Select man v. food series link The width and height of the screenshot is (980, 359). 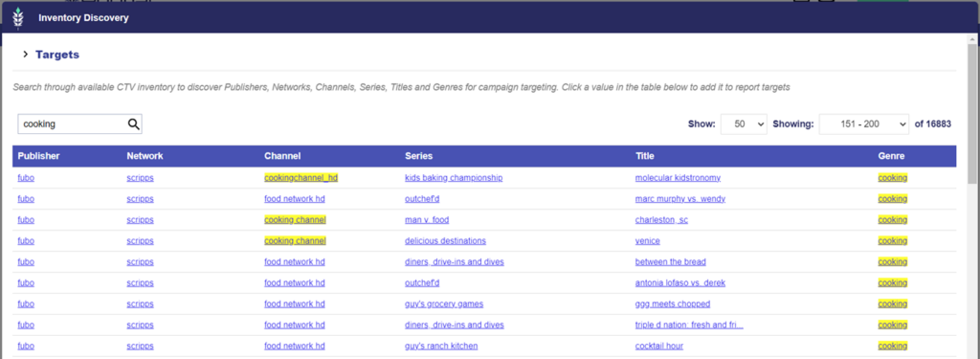coord(427,220)
